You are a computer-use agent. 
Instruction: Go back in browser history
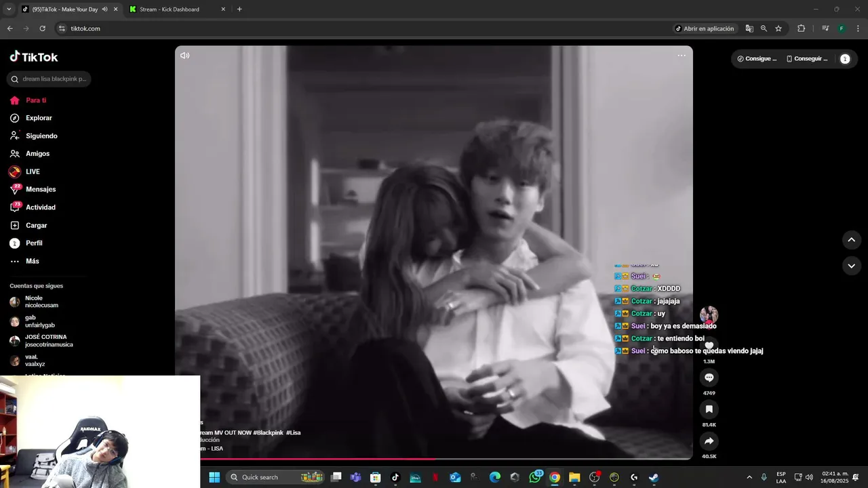pyautogui.click(x=9, y=28)
